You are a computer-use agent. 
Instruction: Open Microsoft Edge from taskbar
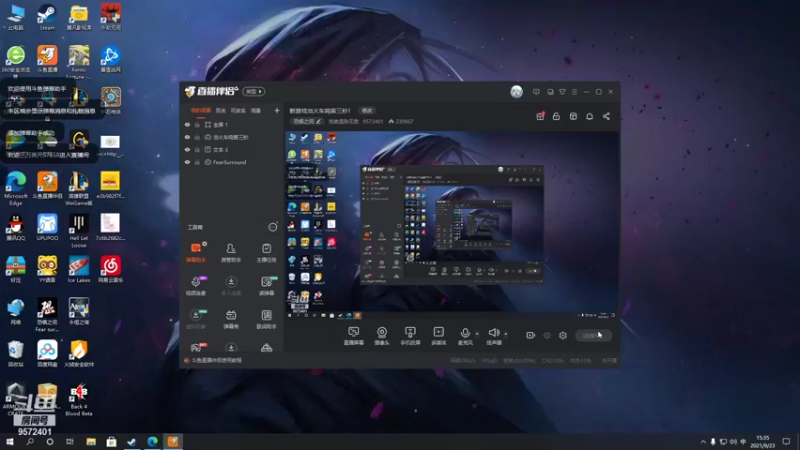point(152,441)
